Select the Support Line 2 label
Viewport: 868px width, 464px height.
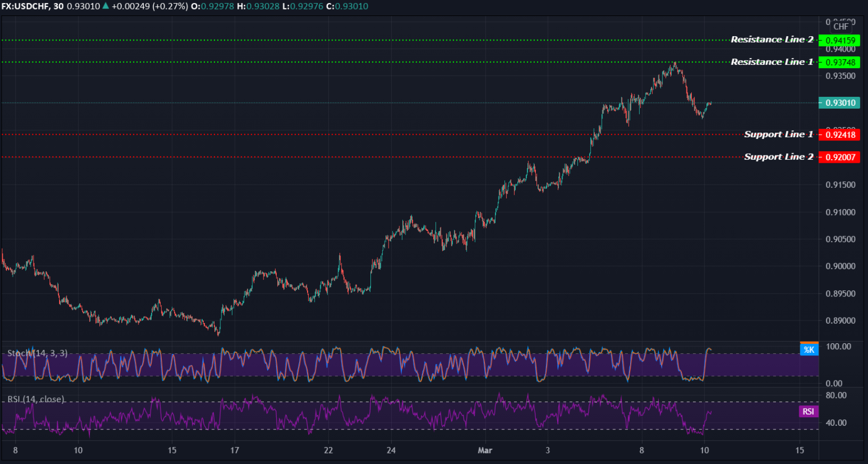[779, 156]
